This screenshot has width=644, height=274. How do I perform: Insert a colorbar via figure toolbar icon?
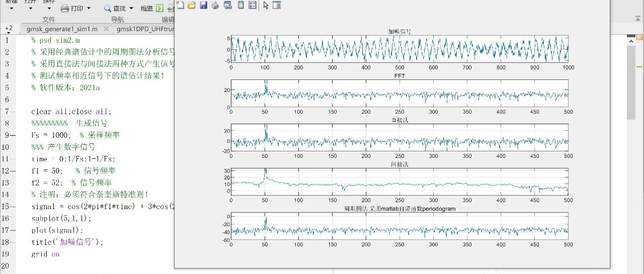(240, 5)
